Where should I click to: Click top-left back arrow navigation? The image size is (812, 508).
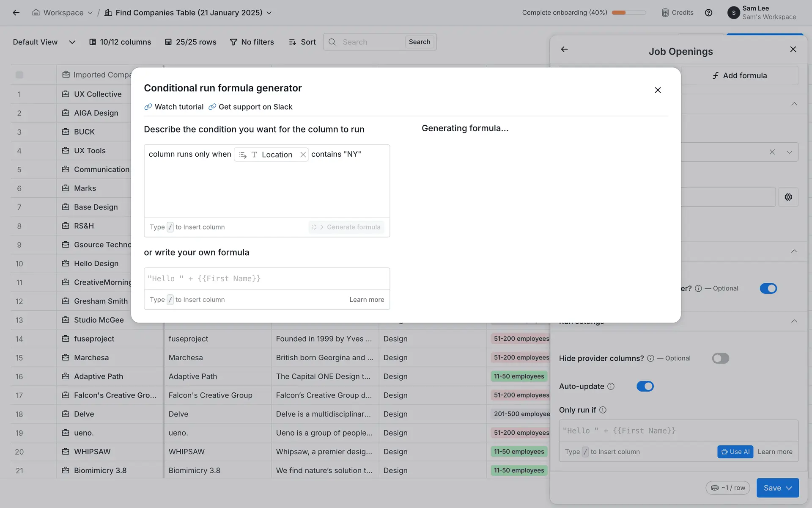[16, 13]
